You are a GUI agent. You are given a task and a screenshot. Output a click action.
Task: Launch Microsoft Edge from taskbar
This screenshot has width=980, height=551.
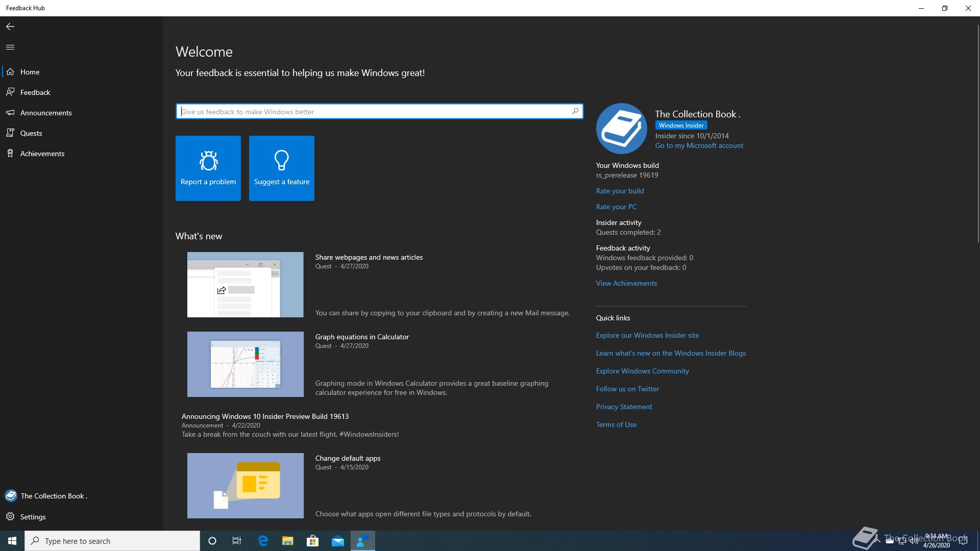pyautogui.click(x=263, y=541)
